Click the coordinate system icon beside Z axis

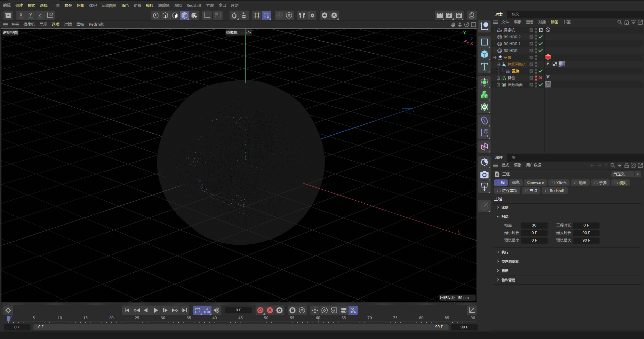coord(50,15)
